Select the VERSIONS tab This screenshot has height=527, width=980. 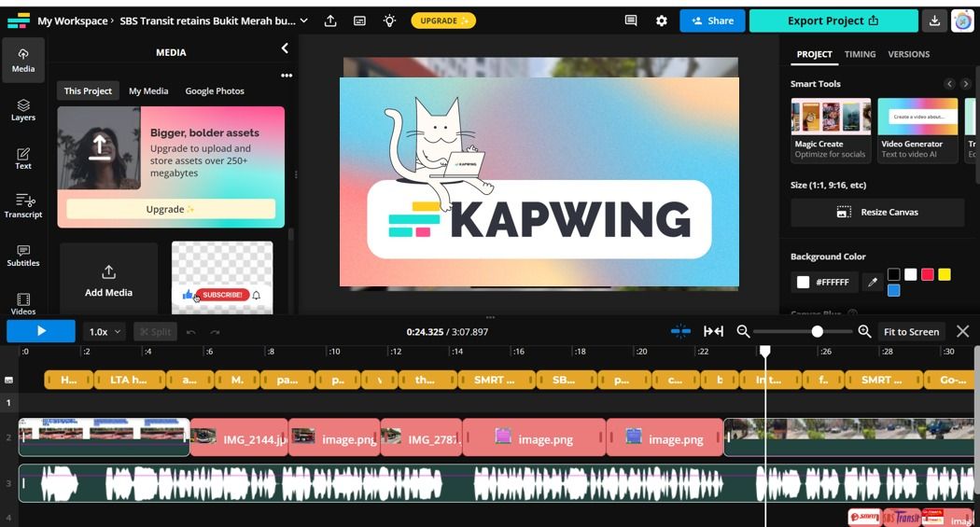pos(909,54)
